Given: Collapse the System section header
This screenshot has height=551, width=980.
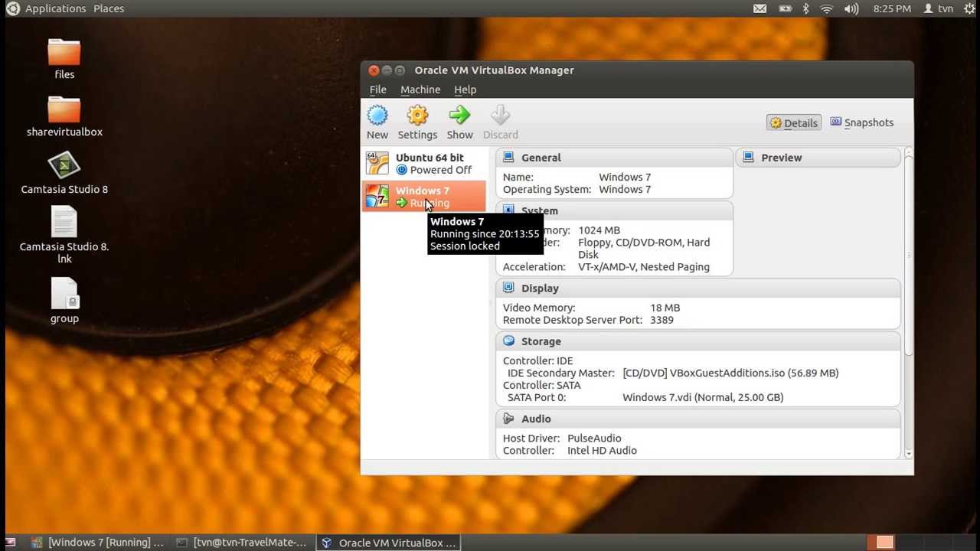Looking at the screenshot, I should pos(614,210).
